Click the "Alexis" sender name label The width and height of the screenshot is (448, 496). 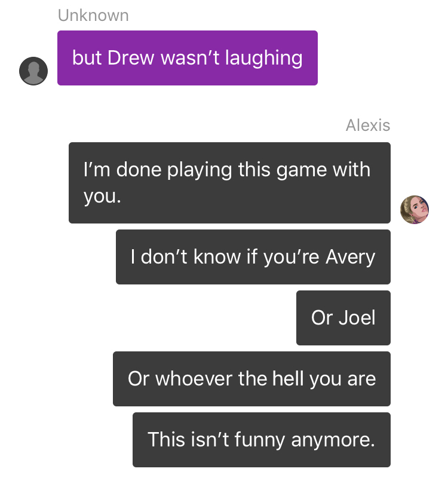[368, 125]
